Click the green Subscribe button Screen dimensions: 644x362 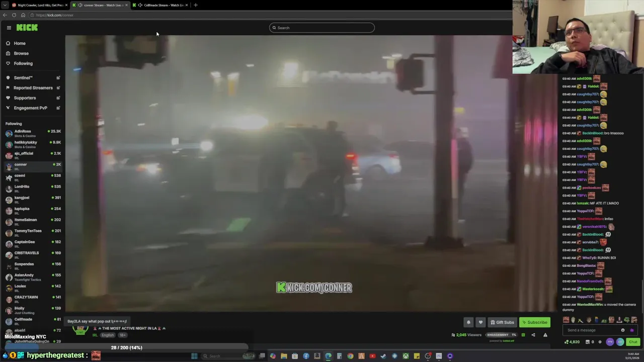coord(534,322)
